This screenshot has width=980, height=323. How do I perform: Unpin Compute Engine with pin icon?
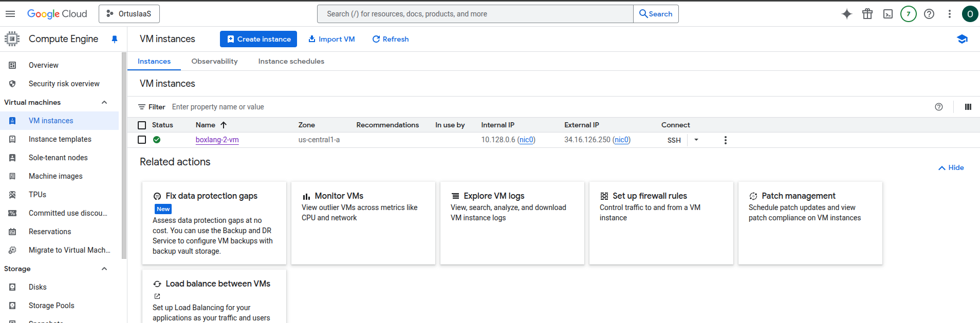(115, 39)
